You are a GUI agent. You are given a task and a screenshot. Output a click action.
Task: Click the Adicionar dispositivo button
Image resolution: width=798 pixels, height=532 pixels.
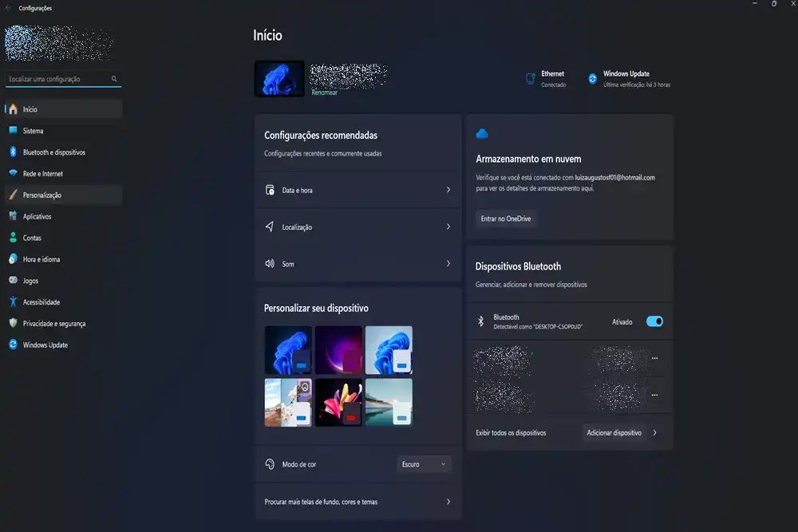[x=614, y=432]
